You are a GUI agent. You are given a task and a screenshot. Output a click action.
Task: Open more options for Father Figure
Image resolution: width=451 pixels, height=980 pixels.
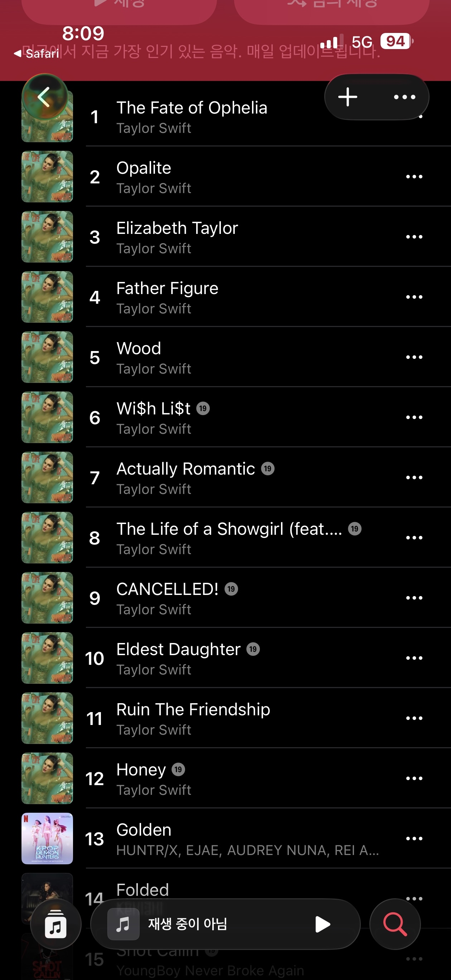point(414,297)
